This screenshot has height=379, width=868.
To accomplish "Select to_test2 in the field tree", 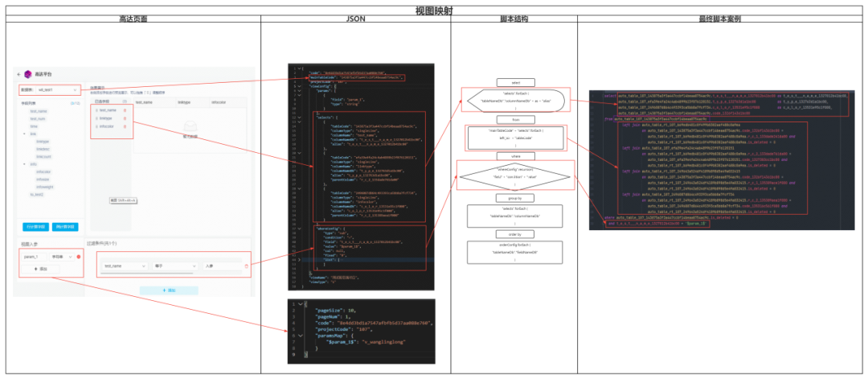I will [x=36, y=195].
